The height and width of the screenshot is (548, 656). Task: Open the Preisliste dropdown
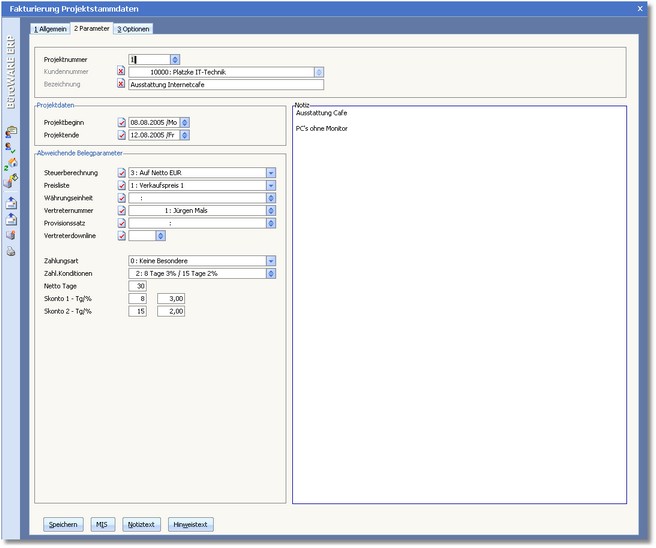pos(270,185)
